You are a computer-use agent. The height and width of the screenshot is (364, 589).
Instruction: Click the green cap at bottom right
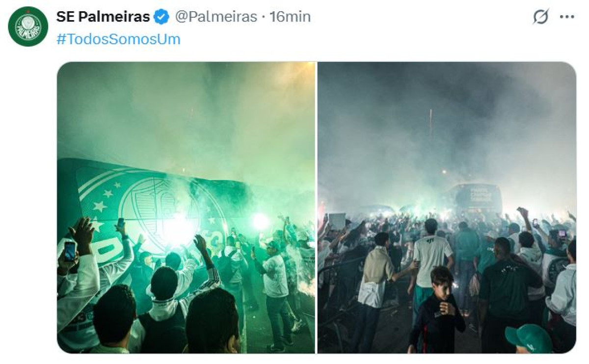(529, 338)
